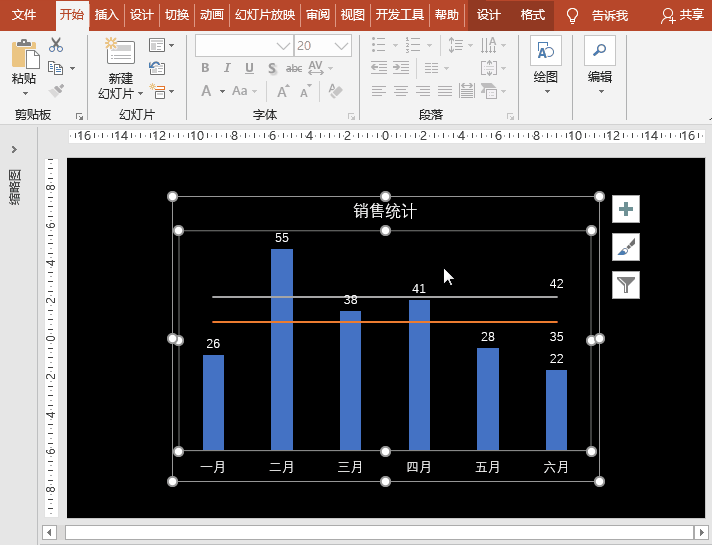Toggle Strikethrough formatting
712x545 pixels.
click(x=294, y=68)
